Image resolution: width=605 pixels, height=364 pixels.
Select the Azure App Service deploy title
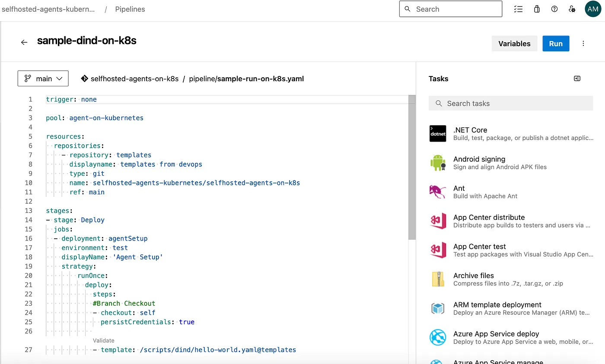(496, 334)
